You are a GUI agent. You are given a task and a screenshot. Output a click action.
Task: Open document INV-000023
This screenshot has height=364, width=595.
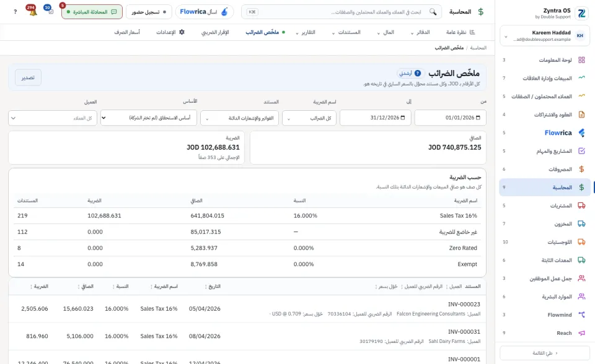click(x=464, y=304)
